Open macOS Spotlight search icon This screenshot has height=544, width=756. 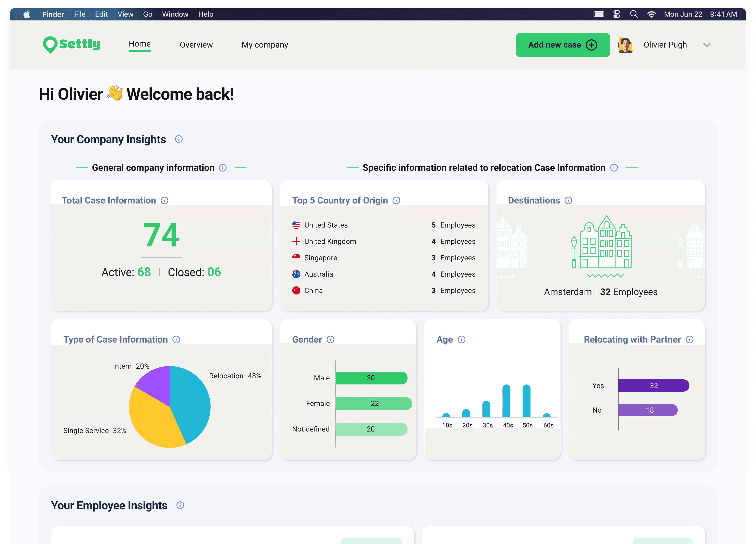633,14
